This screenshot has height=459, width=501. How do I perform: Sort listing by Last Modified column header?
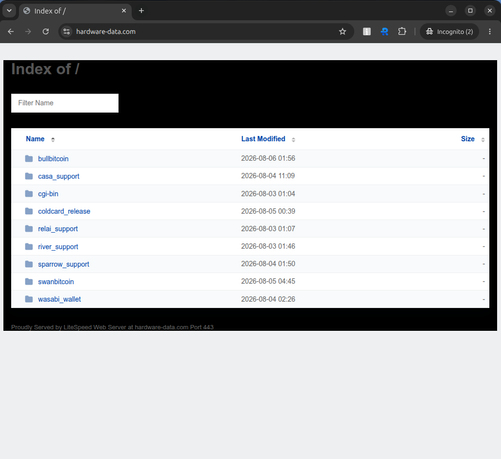tap(263, 139)
